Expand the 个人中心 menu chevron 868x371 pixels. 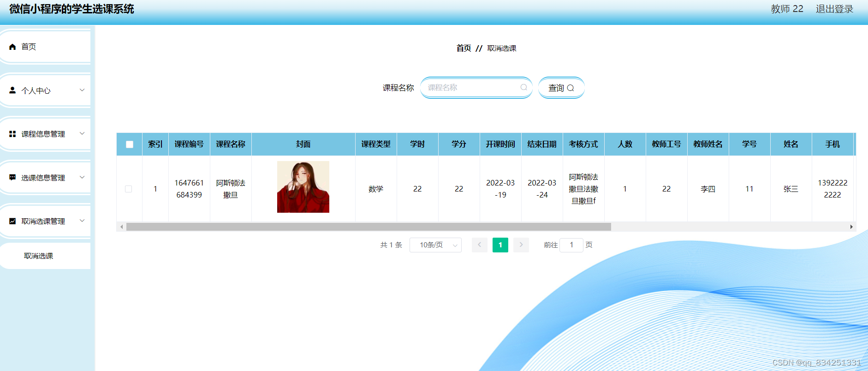click(82, 90)
